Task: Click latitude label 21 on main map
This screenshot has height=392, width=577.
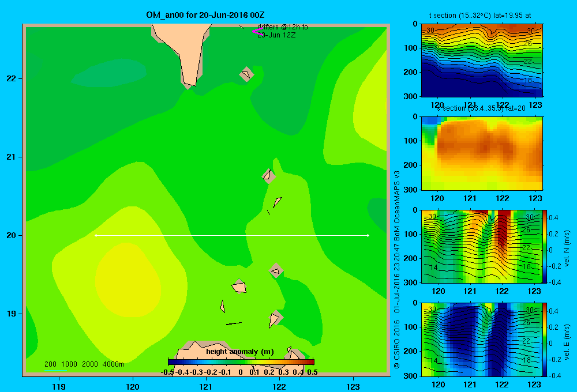Action: coord(12,157)
